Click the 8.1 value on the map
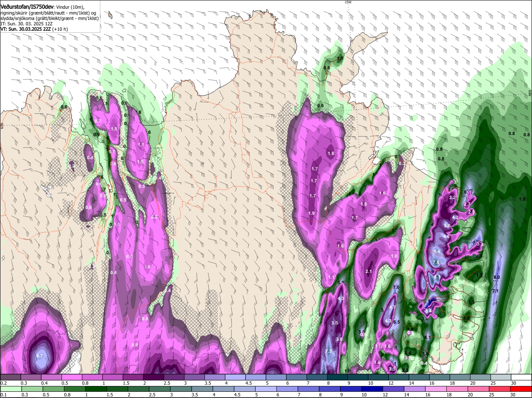 pos(437,277)
